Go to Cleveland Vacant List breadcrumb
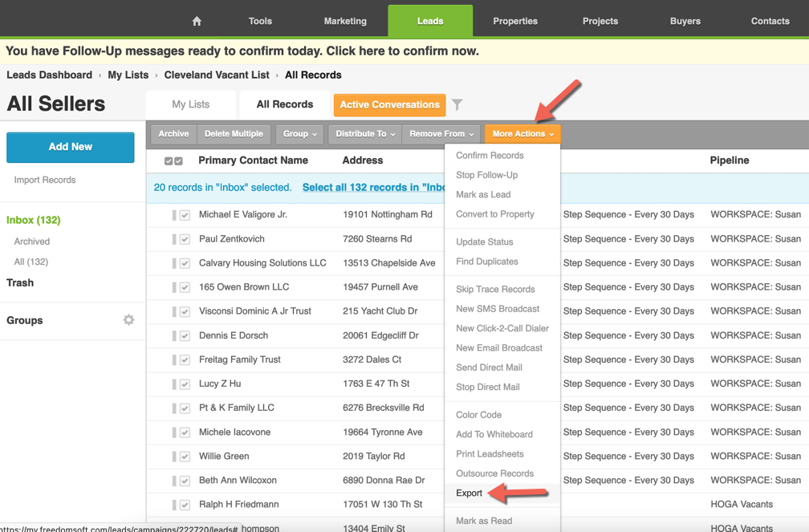The height and width of the screenshot is (532, 809). click(217, 75)
